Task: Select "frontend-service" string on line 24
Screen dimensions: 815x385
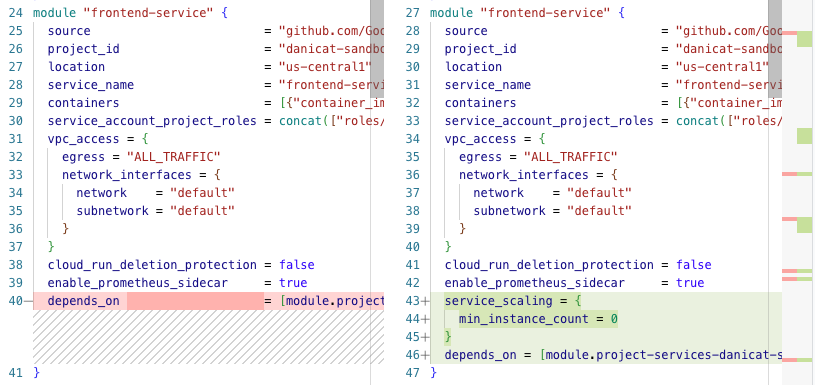Action: point(148,12)
